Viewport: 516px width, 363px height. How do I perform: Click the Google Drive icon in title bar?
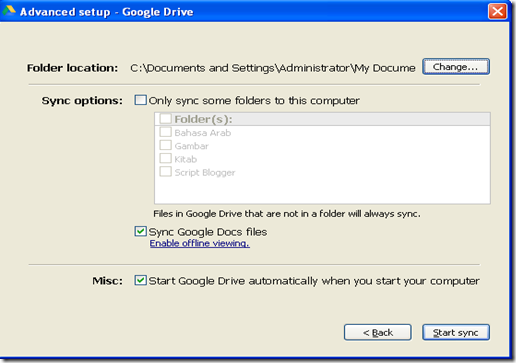[x=9, y=11]
